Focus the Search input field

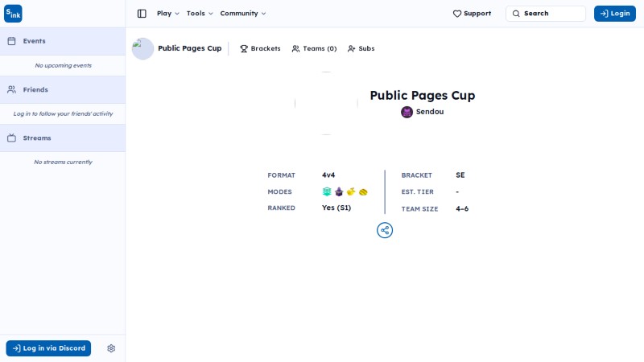pos(546,14)
